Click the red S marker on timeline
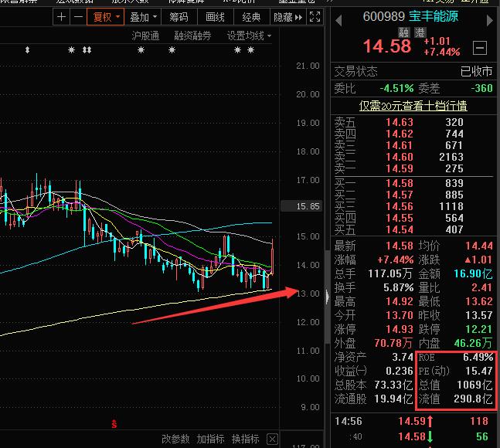 point(114,424)
